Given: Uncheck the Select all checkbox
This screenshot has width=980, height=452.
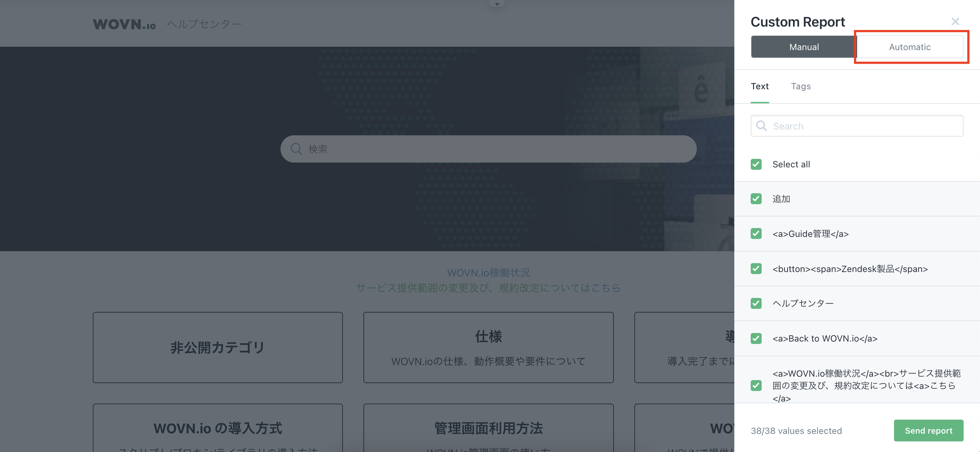Looking at the screenshot, I should [x=756, y=164].
